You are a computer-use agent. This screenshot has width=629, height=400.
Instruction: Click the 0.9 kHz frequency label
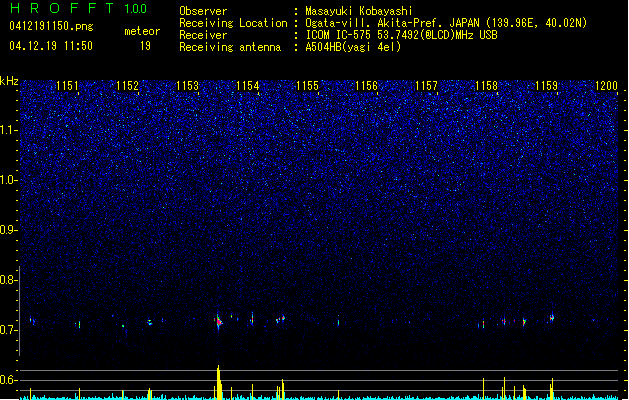pos(8,230)
